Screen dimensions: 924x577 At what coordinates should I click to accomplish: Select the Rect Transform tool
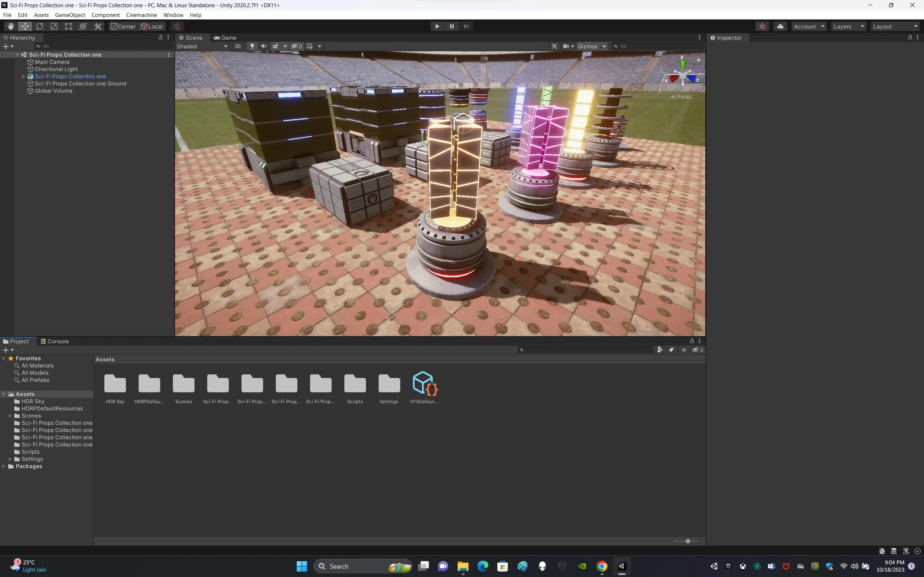(68, 26)
